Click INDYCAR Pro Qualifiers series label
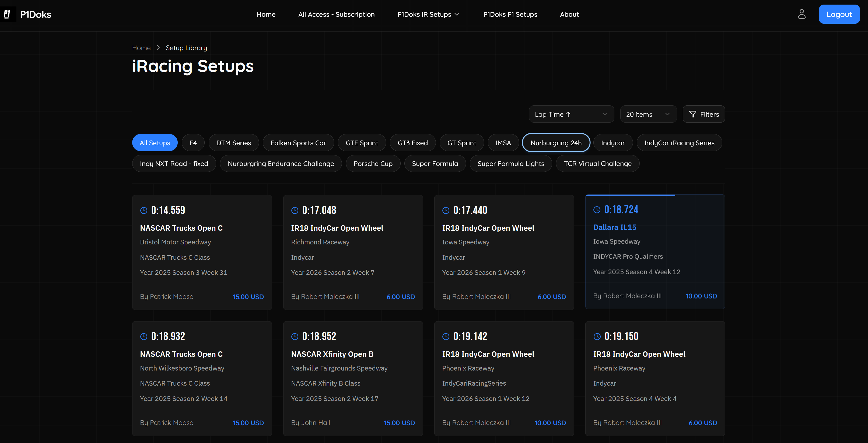The width and height of the screenshot is (868, 443). 628,257
